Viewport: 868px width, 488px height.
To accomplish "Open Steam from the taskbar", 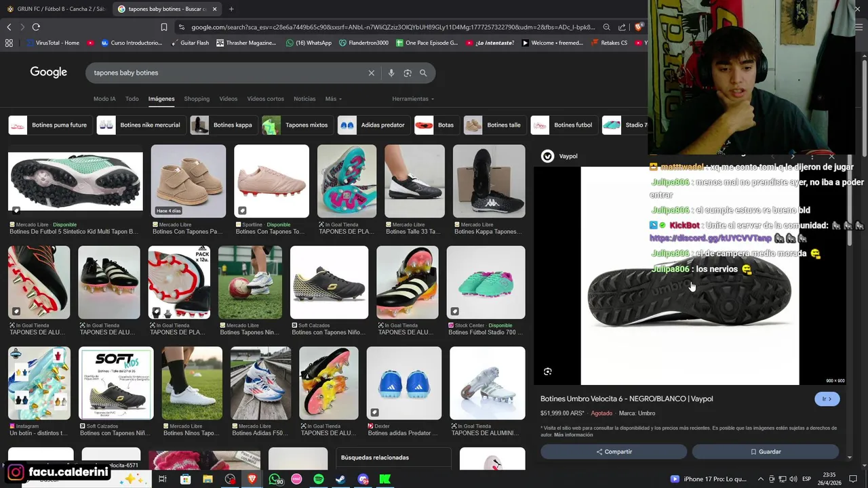I will (x=340, y=479).
